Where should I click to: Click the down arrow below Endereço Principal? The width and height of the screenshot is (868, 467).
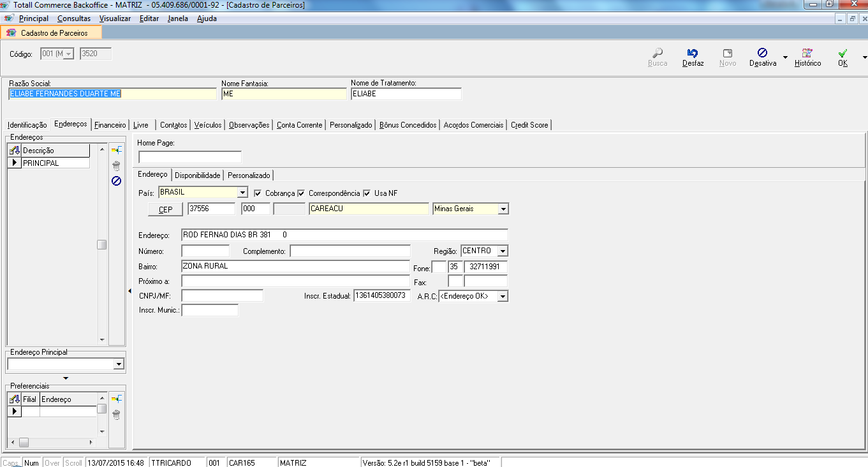coord(65,378)
